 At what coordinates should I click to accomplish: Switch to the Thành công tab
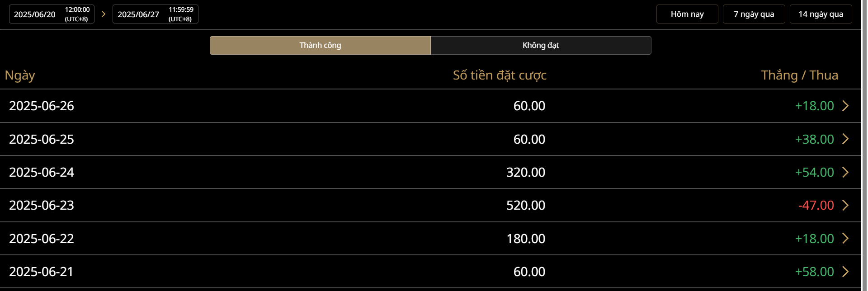point(320,45)
